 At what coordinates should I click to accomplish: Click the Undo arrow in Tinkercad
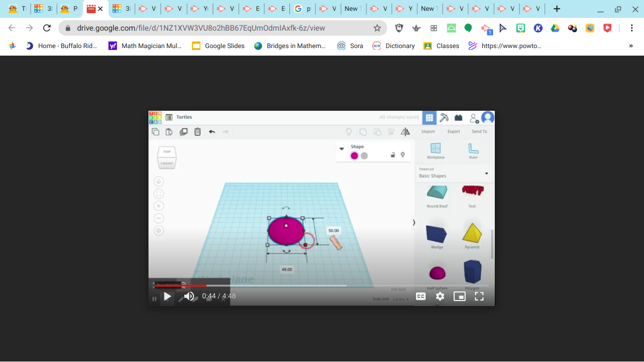click(212, 132)
